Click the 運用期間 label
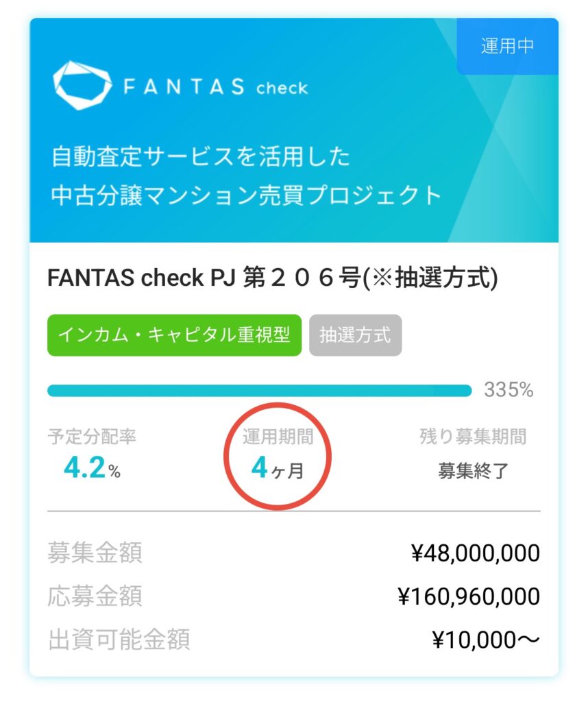The image size is (588, 702). pos(278,437)
